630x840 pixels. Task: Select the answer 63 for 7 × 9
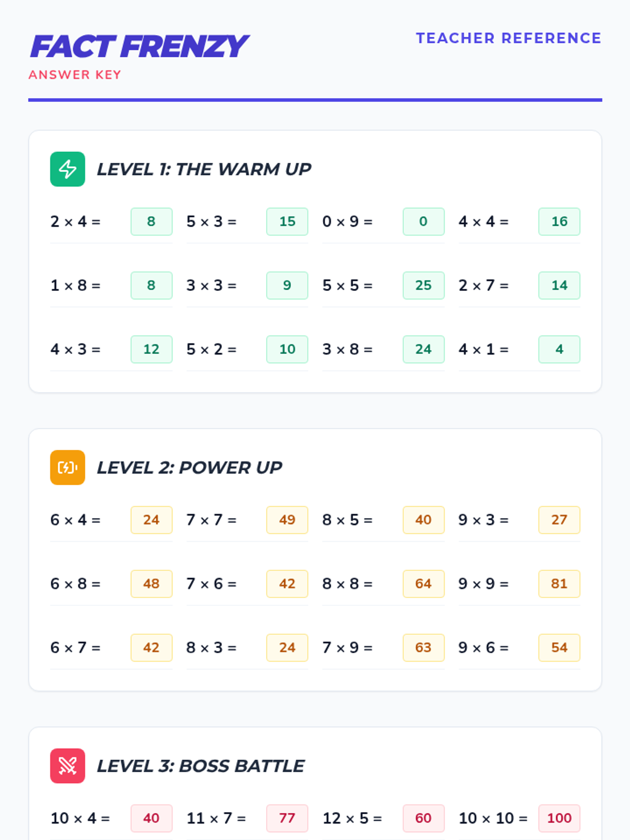click(423, 648)
